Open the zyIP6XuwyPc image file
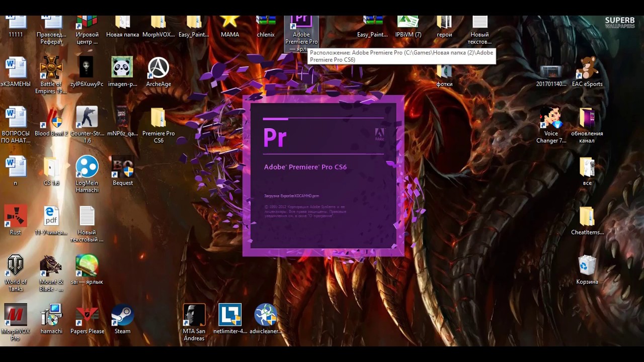 (87, 72)
